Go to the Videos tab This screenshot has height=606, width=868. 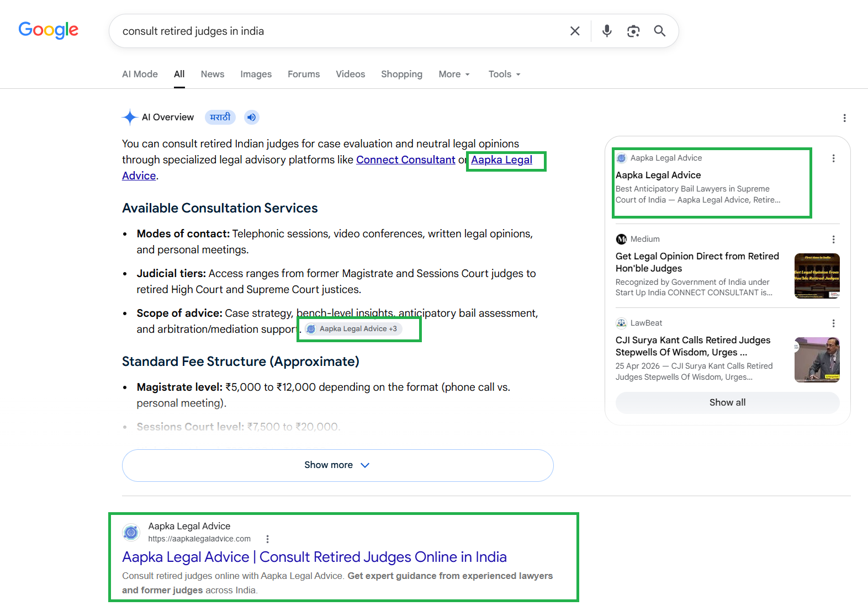(x=351, y=74)
